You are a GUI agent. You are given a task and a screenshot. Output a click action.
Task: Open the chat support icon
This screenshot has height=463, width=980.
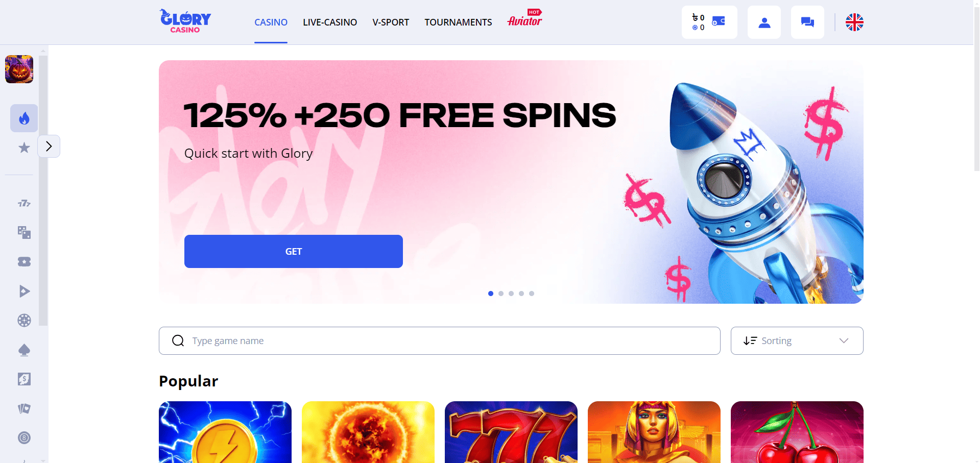(807, 22)
